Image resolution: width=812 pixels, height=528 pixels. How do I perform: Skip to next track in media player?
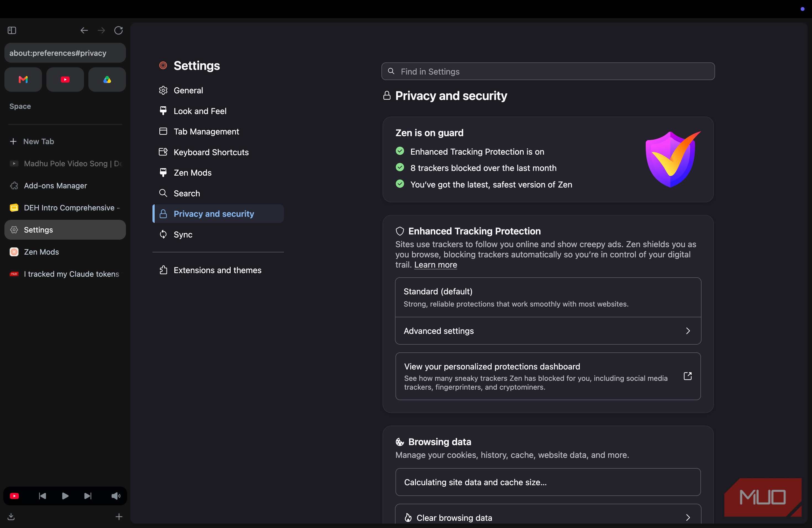pyautogui.click(x=88, y=496)
